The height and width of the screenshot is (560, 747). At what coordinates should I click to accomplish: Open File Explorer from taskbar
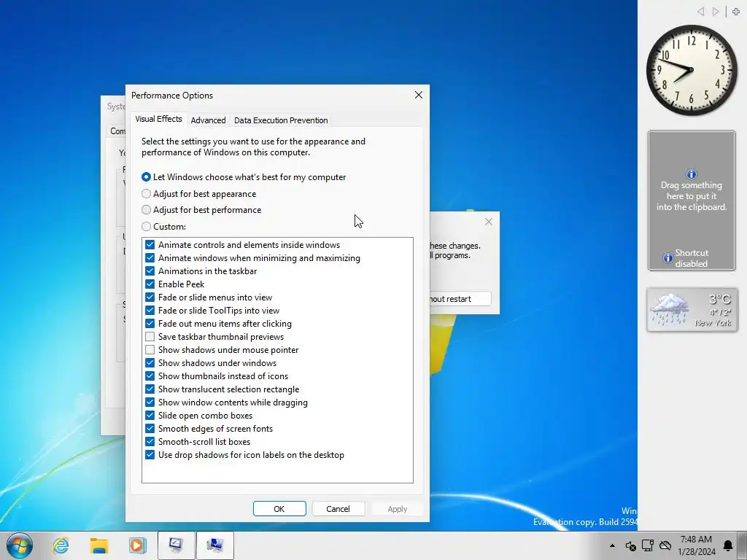point(99,545)
